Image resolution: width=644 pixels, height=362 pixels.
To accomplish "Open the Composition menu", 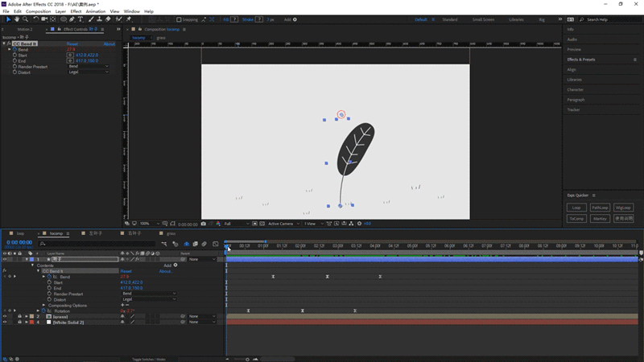I will coord(38,11).
